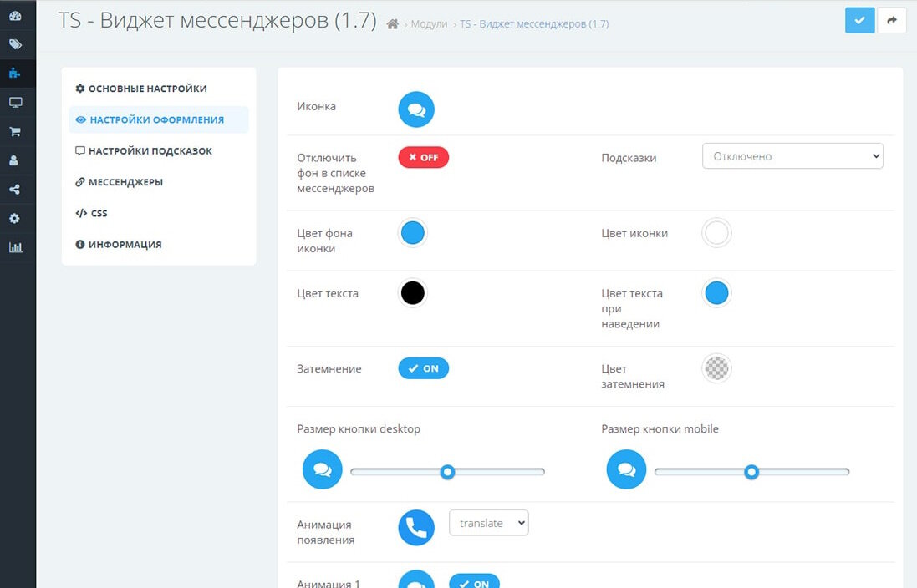This screenshot has width=917, height=588.
Task: Switch to the Мессенджеры tab
Action: pyautogui.click(x=125, y=182)
